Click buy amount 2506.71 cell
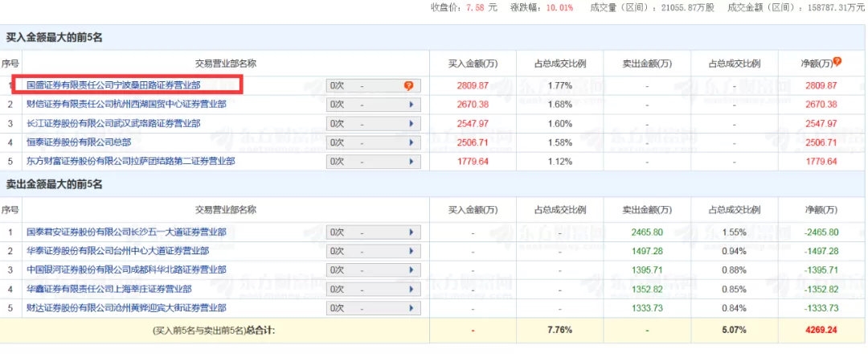This screenshot has width=868, height=354. click(x=473, y=142)
